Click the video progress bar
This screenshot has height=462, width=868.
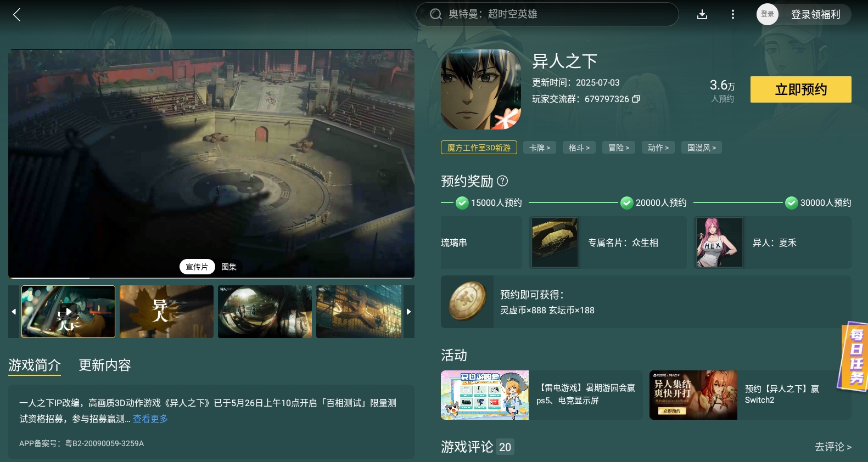click(x=211, y=278)
